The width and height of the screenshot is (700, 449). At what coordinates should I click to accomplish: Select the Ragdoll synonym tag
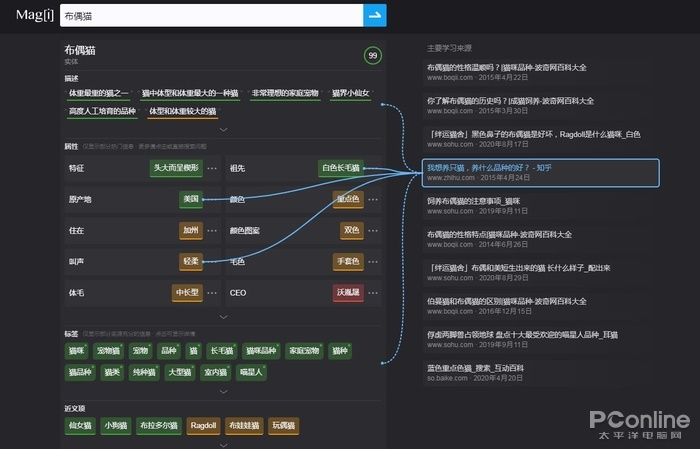[x=203, y=426]
